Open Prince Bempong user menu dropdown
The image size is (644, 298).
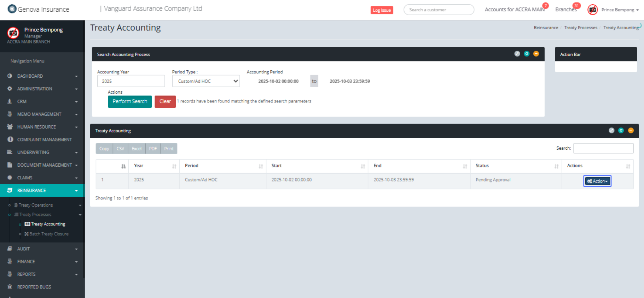620,10
